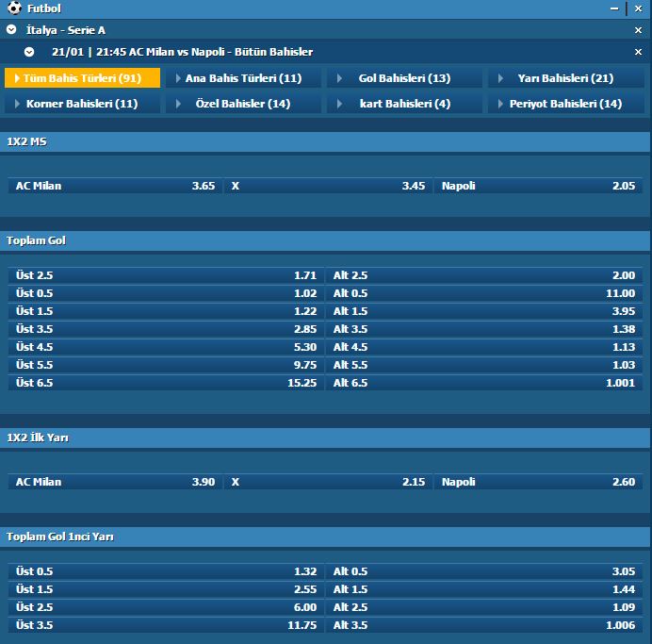Pick Napoli first half at 2.60
This screenshot has height=644, width=652.
coord(539,482)
